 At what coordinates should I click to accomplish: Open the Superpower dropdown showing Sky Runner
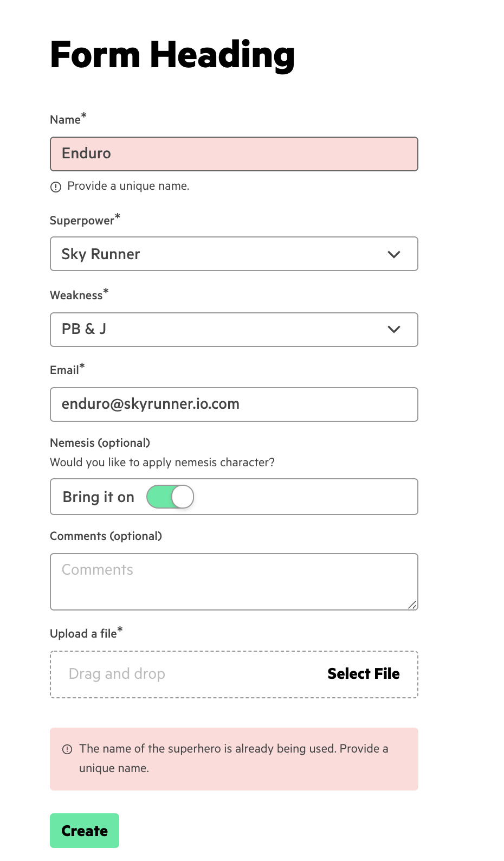(234, 254)
